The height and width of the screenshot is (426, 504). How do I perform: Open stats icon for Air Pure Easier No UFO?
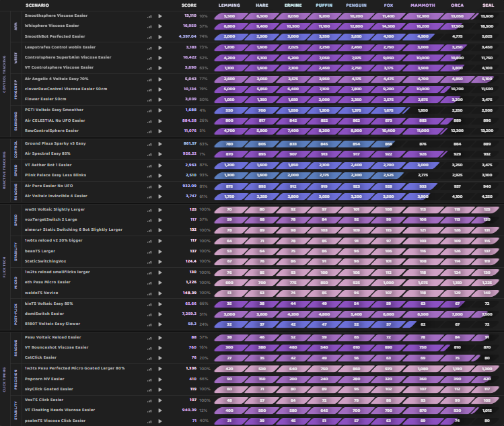click(149, 186)
